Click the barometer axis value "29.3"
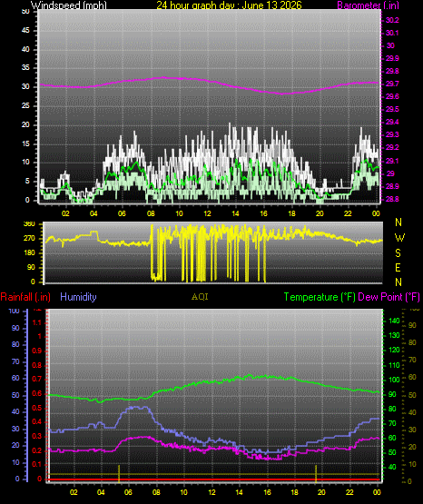The width and height of the screenshot is (423, 504). click(x=392, y=134)
